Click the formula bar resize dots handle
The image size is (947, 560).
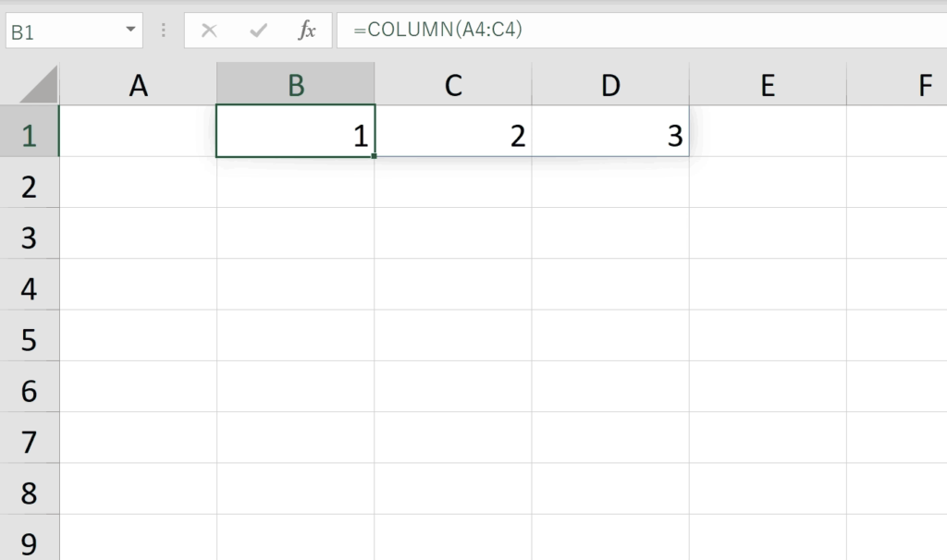click(x=164, y=30)
